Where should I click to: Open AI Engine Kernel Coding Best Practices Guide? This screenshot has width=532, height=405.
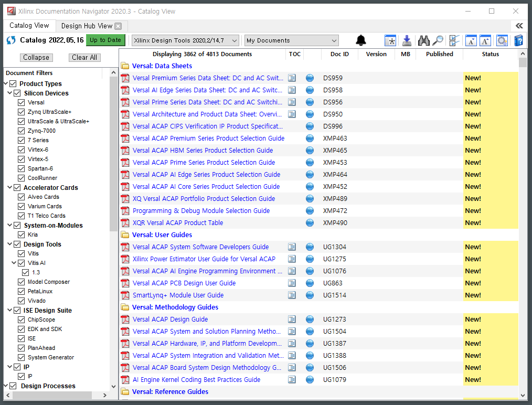click(196, 380)
